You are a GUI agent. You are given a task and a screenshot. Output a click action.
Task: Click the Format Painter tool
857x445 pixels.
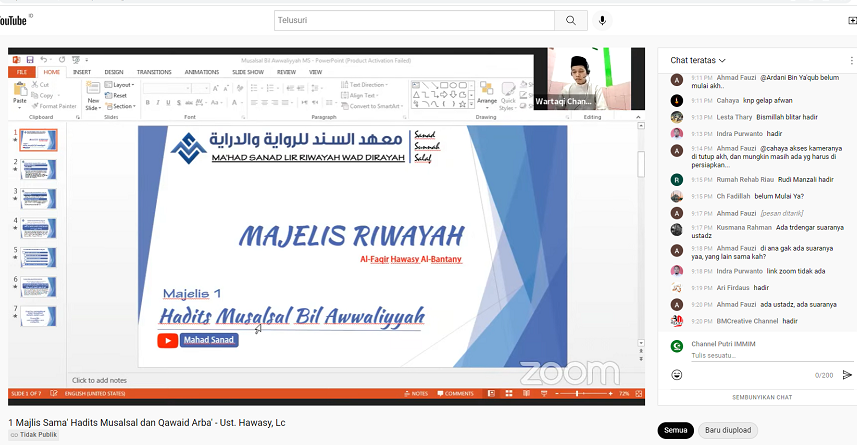click(54, 106)
